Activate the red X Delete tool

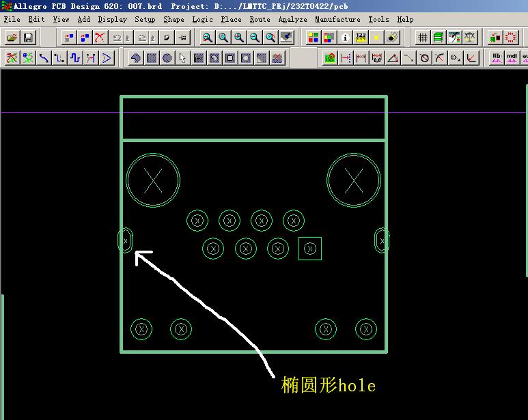tap(100, 38)
